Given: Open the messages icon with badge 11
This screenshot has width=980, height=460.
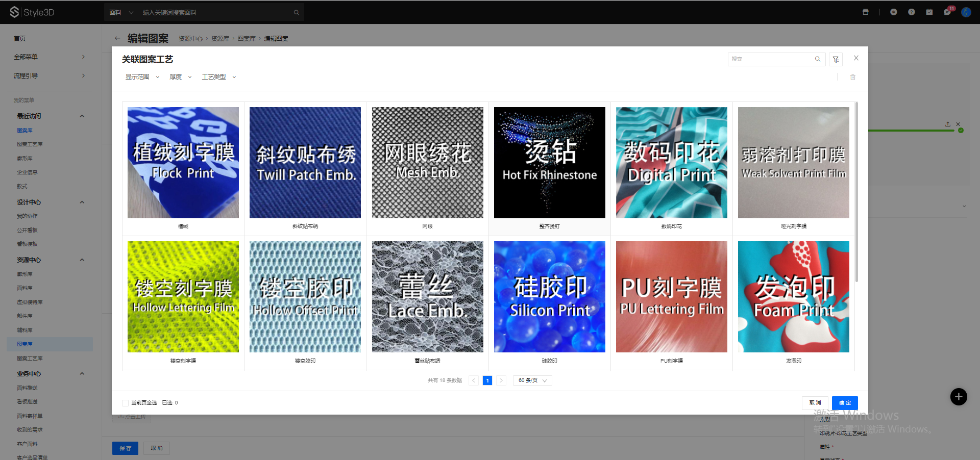Looking at the screenshot, I should coord(947,12).
